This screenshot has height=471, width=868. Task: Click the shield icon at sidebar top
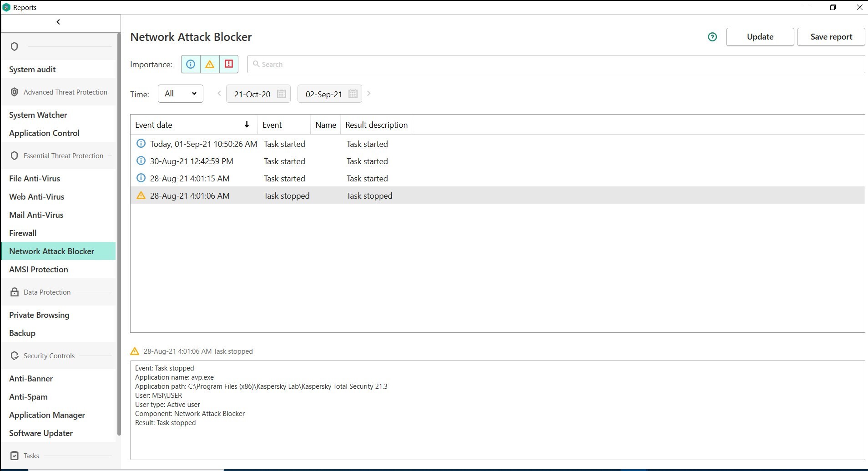[14, 46]
